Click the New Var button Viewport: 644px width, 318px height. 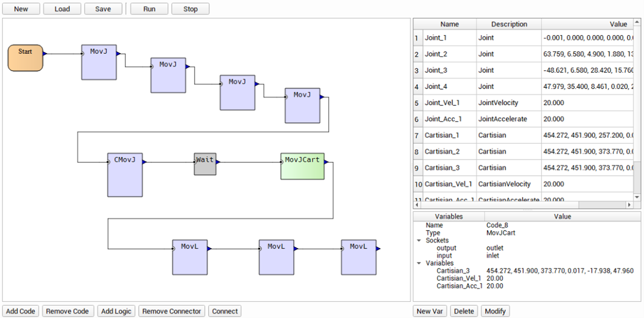(430, 311)
